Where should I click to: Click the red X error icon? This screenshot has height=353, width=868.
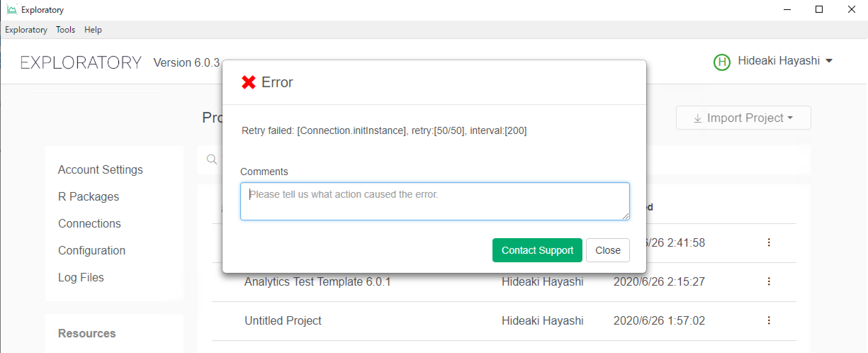pos(248,82)
